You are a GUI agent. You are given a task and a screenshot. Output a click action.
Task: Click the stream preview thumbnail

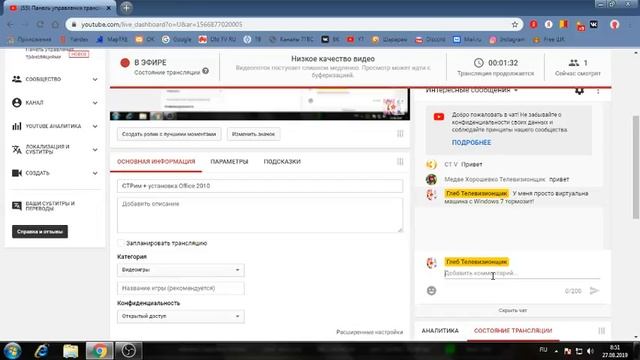click(260, 104)
